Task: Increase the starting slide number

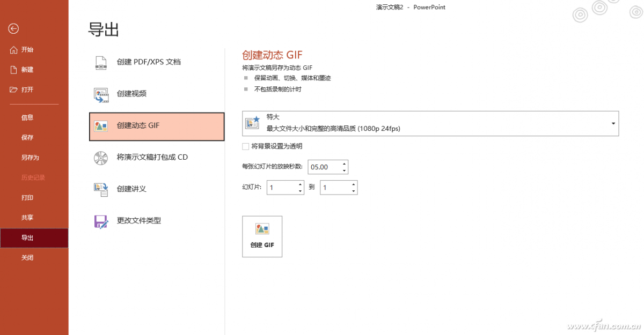Action: pos(300,184)
